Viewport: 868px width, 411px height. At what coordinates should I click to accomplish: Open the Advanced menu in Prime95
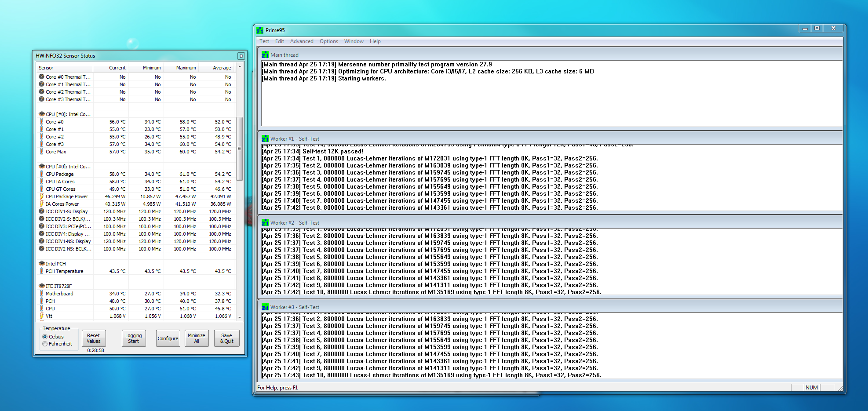[x=302, y=41]
